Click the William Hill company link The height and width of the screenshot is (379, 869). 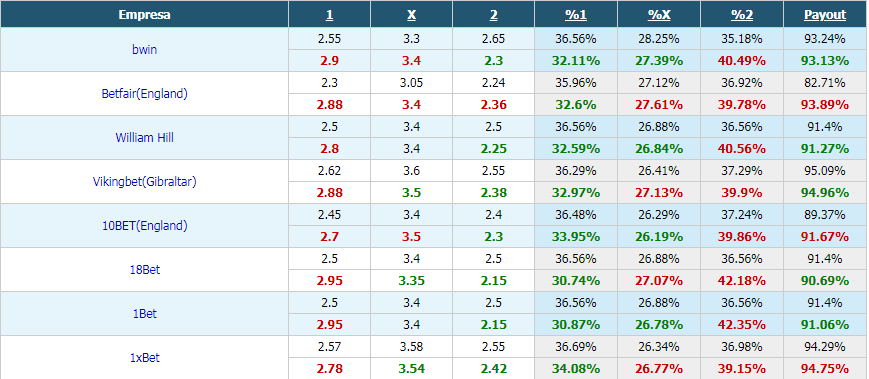pyautogui.click(x=144, y=137)
